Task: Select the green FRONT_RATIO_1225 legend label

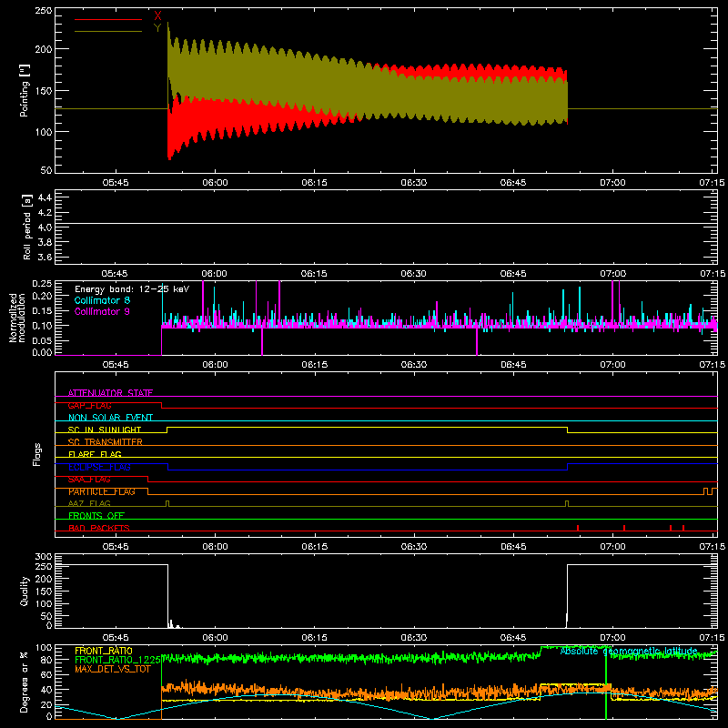Action: [x=117, y=660]
